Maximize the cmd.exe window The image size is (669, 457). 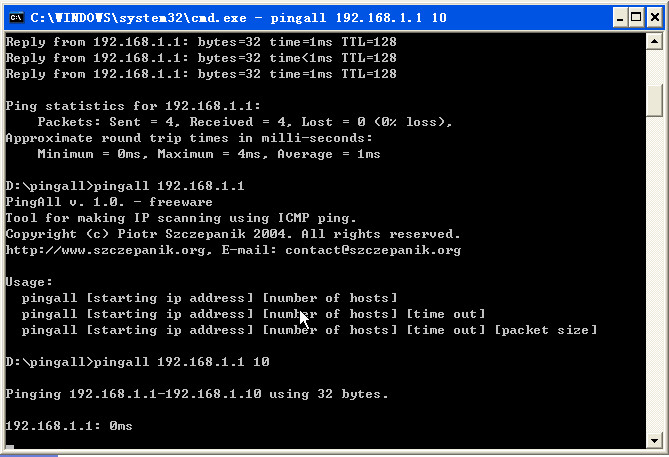click(632, 18)
